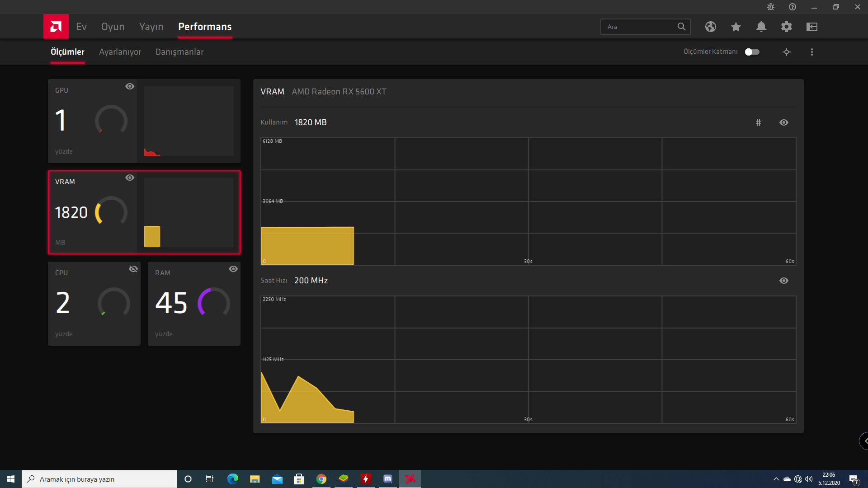
Task: Click the bug report icon
Action: pyautogui.click(x=771, y=7)
